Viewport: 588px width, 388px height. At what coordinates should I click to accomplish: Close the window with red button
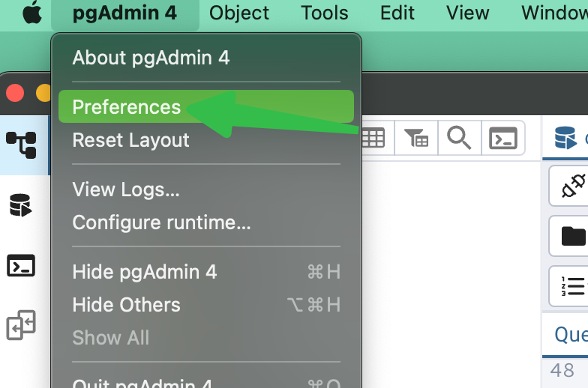click(x=15, y=93)
